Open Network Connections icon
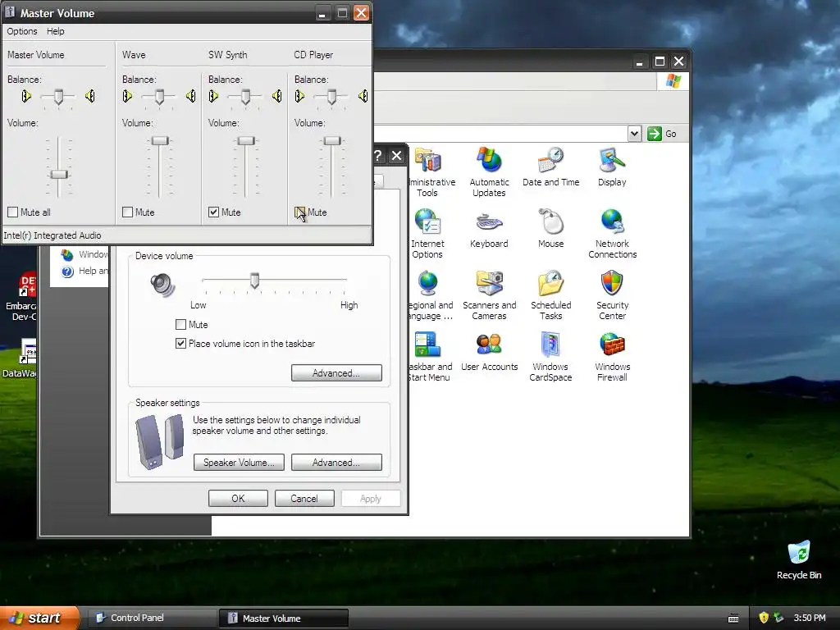The image size is (840, 630). coord(612,222)
